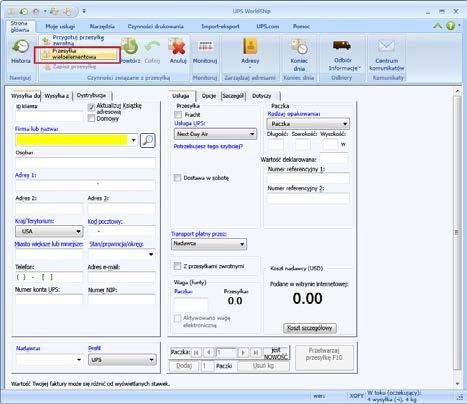467x404 pixels.
Task: Click the Telefon input field
Action: (49, 277)
